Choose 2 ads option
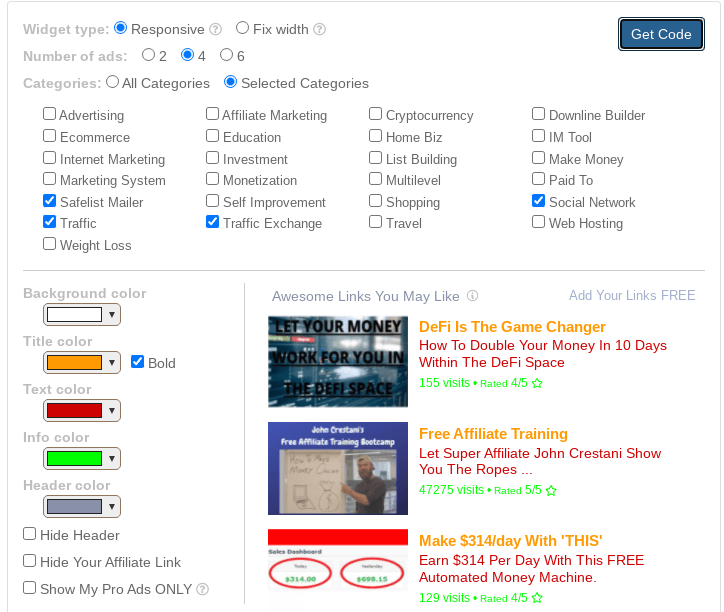The height and width of the screenshot is (612, 724). pyautogui.click(x=148, y=55)
